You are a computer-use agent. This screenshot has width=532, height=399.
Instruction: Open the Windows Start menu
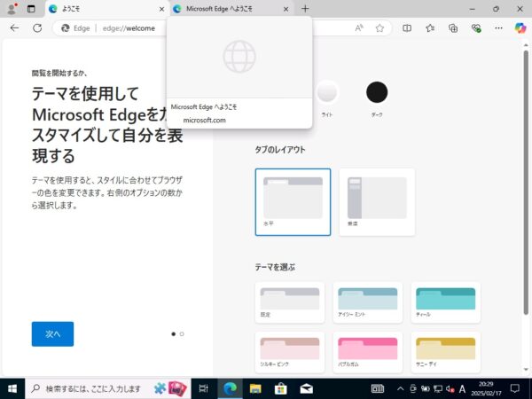[x=12, y=388]
